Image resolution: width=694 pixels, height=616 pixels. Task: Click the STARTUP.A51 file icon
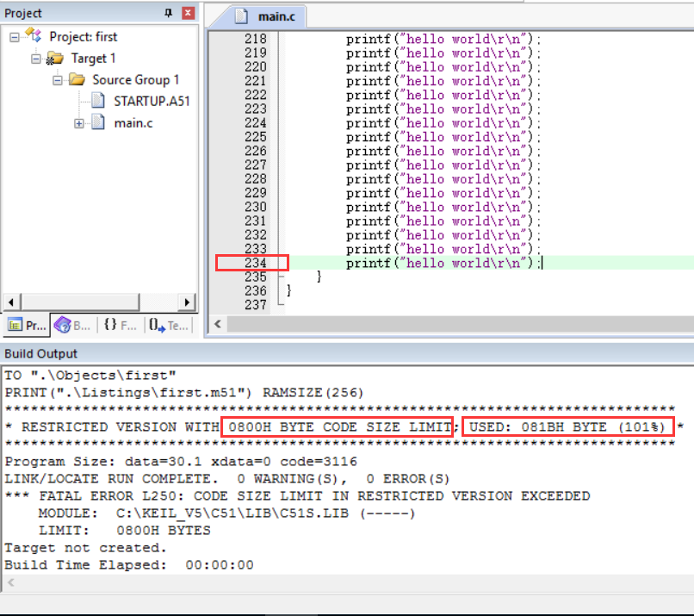(98, 101)
